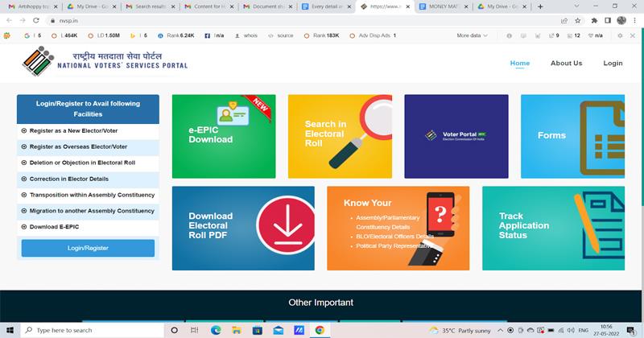Viewport: 644px width, 338px height.
Task: Switch to the Artshoppy Gmail tab
Action: coord(33,6)
